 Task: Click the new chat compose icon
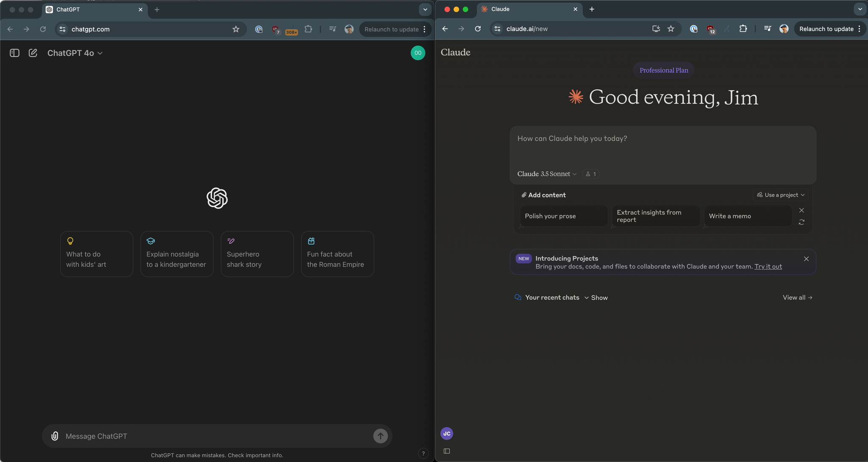pos(33,53)
